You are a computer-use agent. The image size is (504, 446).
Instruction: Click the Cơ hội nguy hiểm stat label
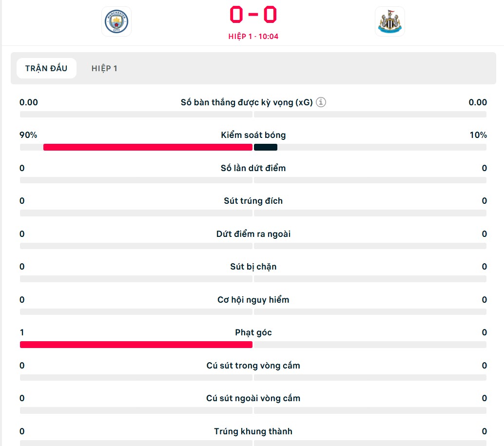click(253, 300)
